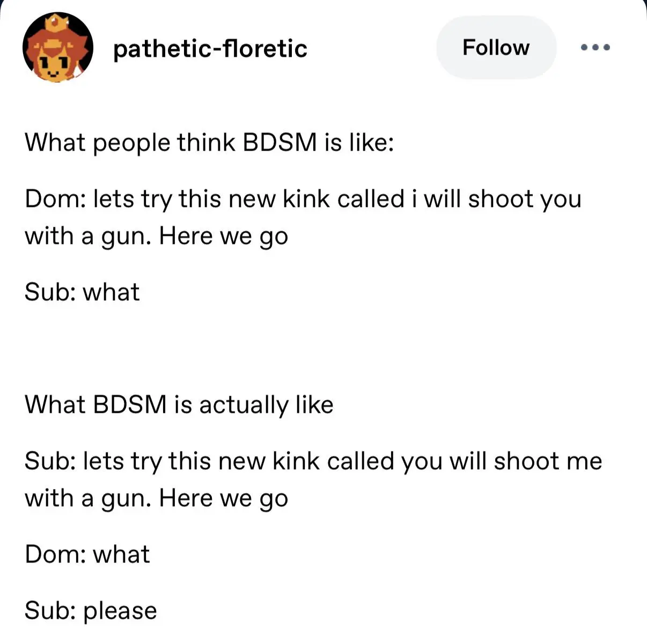
Task: Click the "Sub: please" line
Action: click(91, 611)
